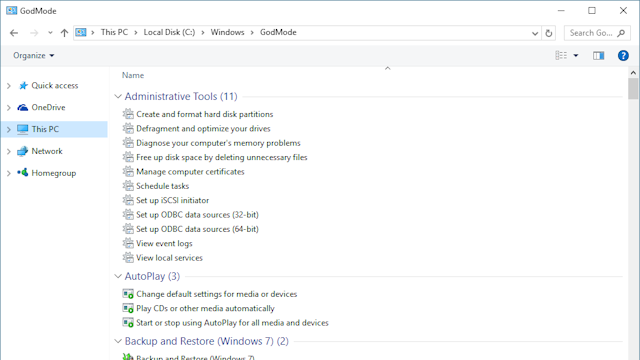Click the Back navigation arrow
The image size is (640, 360).
coord(14,33)
